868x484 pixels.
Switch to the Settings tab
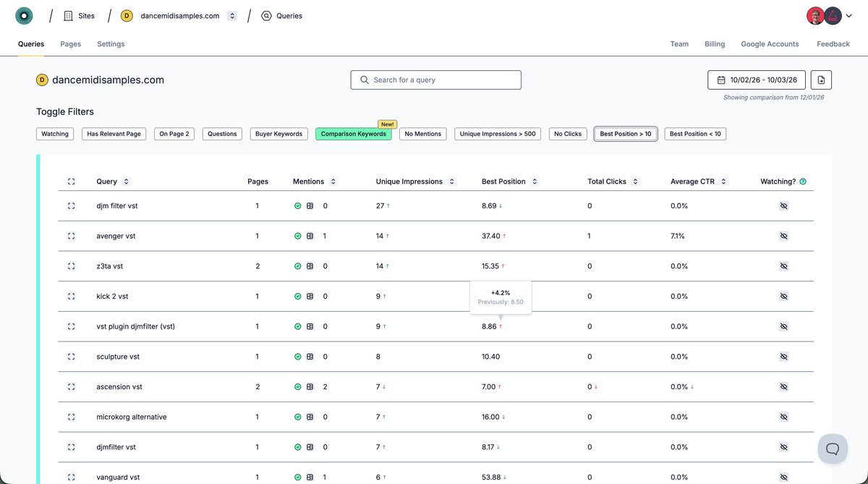pos(111,44)
